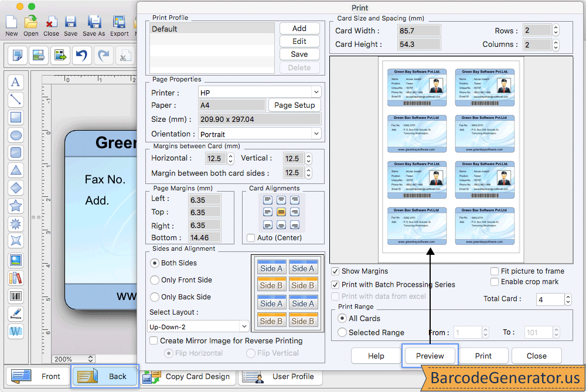Image resolution: width=586 pixels, height=392 pixels.
Task: Uncheck the Show Margins checkbox
Action: 335,271
